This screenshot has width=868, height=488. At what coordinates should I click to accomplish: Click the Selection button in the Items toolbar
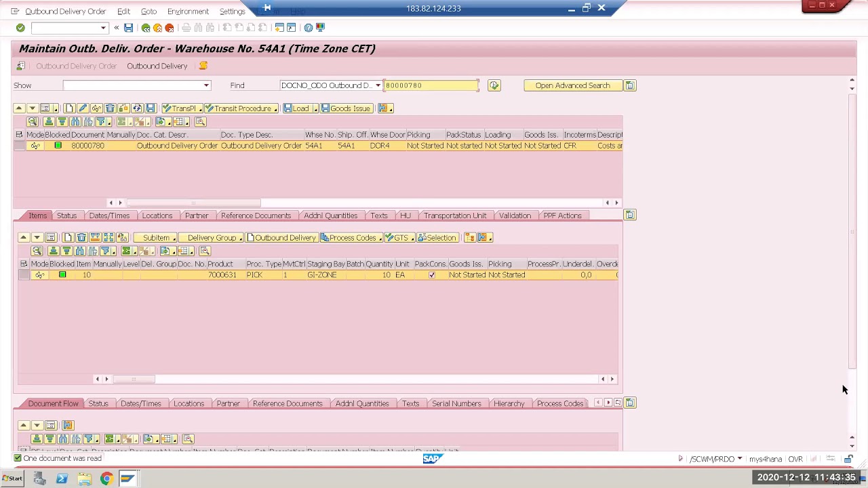coord(437,238)
